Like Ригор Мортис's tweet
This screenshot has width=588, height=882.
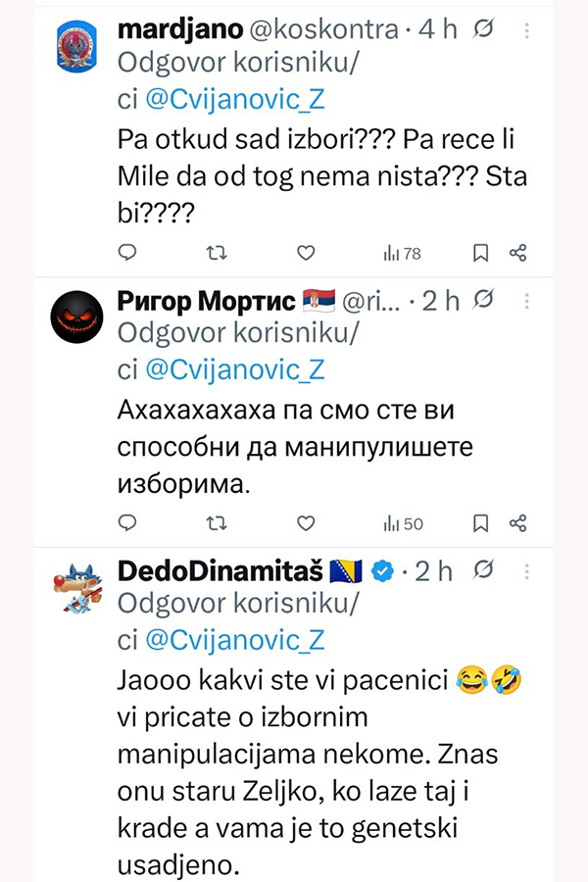[306, 523]
